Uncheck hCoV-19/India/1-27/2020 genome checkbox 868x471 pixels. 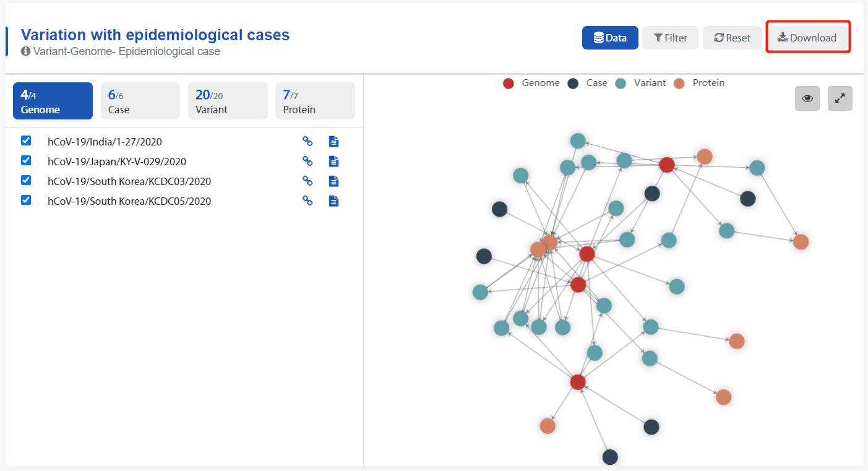(x=26, y=140)
